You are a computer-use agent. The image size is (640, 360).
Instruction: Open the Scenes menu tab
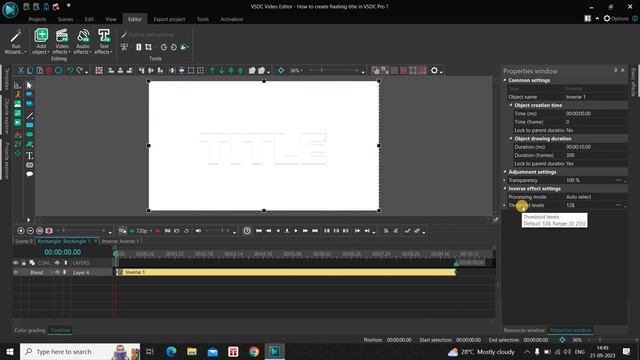pos(65,19)
